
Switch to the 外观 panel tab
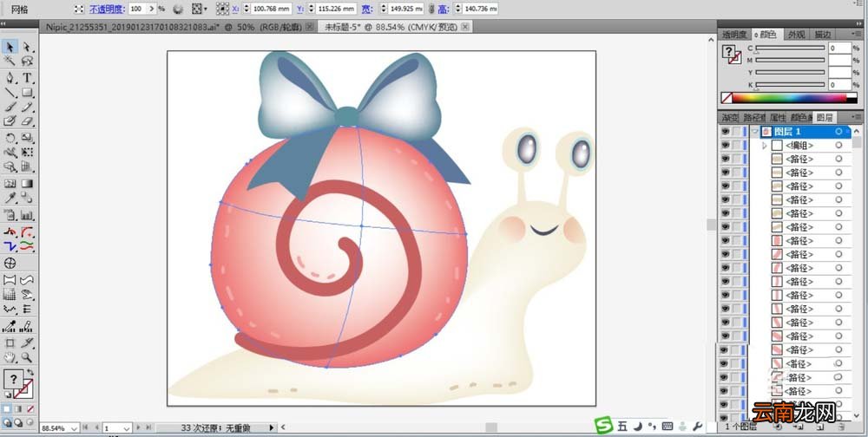tap(796, 35)
